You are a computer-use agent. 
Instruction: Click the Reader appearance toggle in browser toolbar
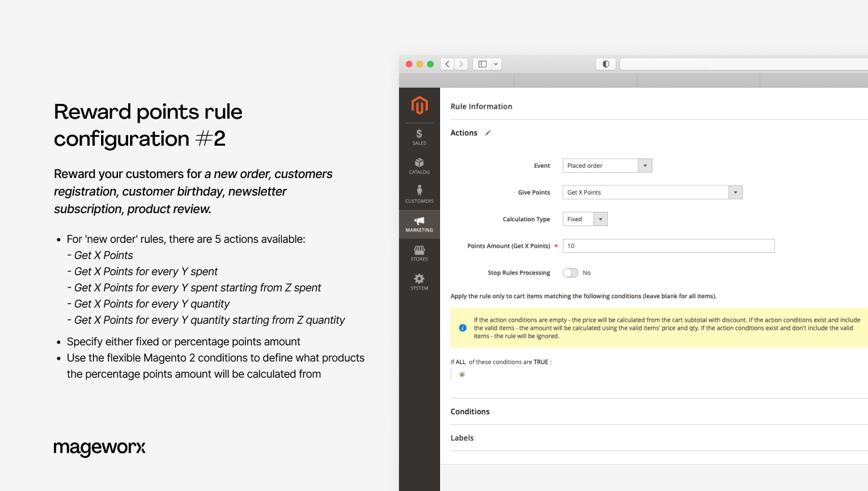[605, 63]
